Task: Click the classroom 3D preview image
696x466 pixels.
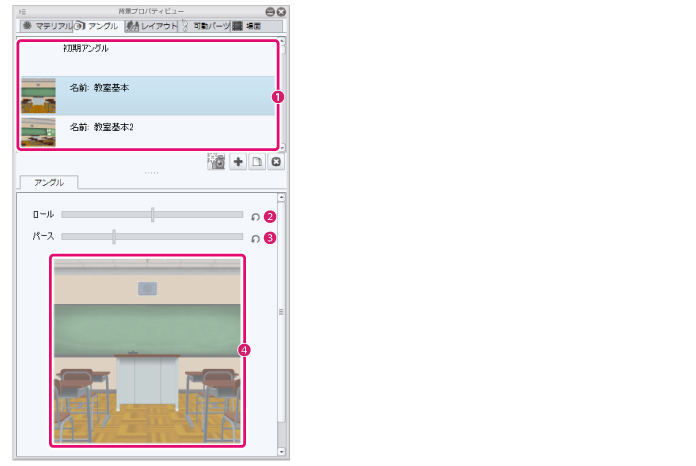Action: coord(147,351)
